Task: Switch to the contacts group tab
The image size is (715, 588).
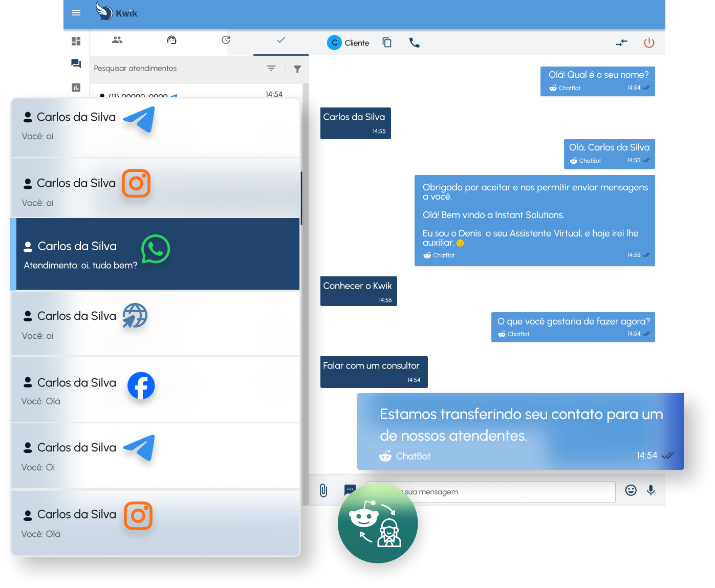Action: point(117,40)
